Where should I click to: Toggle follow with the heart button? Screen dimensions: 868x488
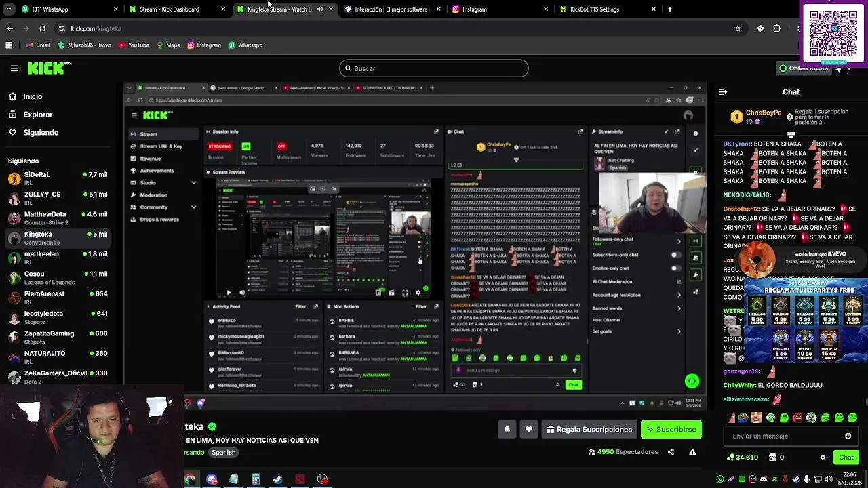click(x=529, y=429)
